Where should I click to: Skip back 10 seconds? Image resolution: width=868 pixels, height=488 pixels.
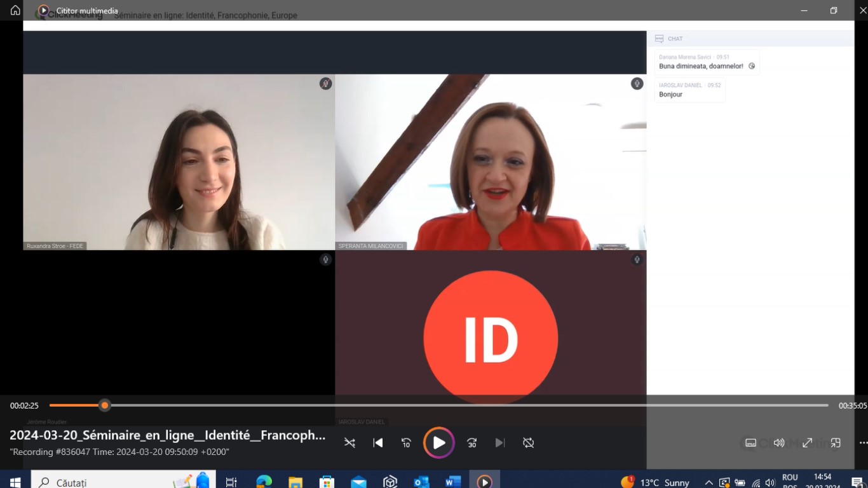tap(406, 443)
